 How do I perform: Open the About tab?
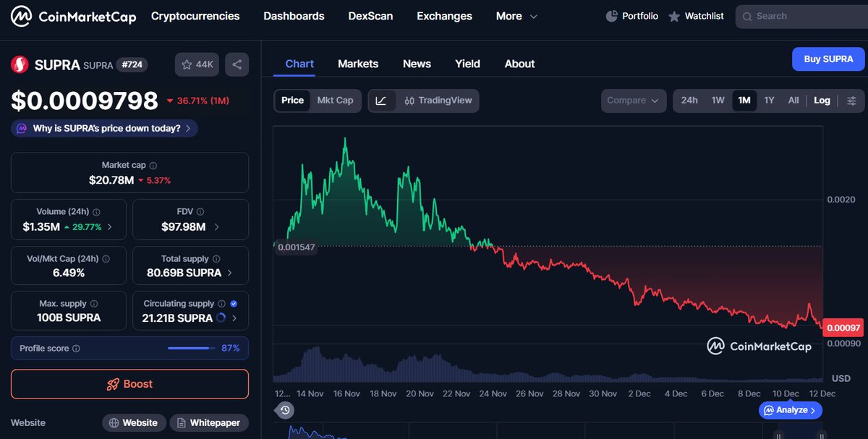pyautogui.click(x=519, y=64)
